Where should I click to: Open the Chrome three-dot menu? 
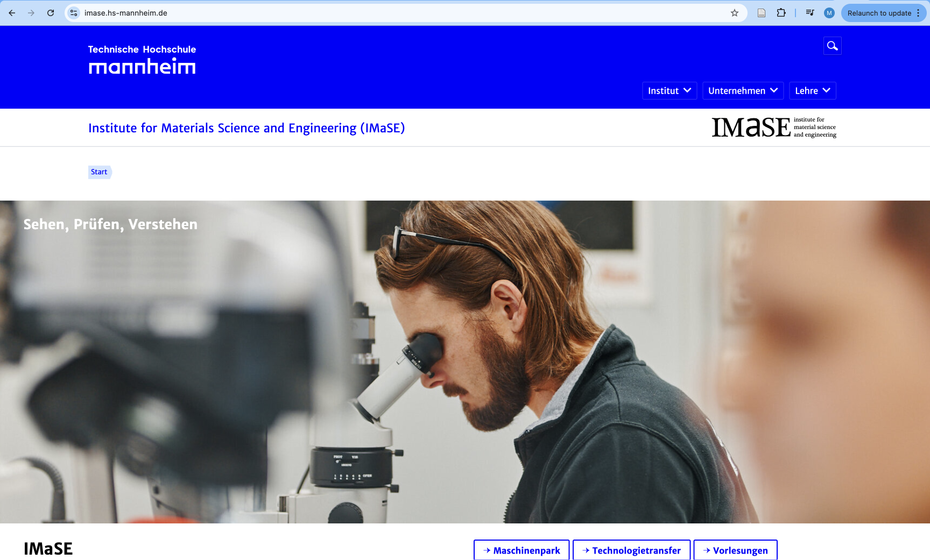click(918, 13)
